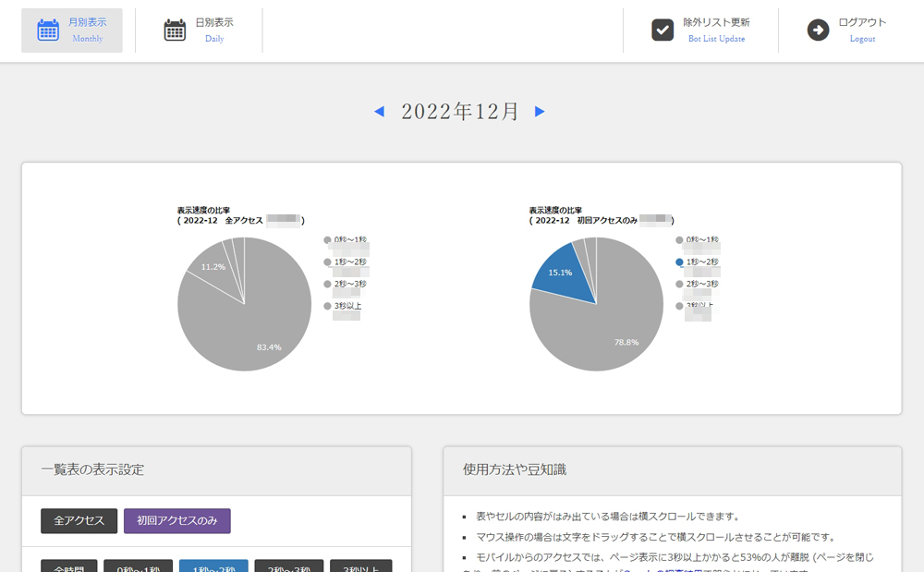Click the blue 15.1% slice in right pie
The height and width of the screenshot is (572, 924).
562,273
